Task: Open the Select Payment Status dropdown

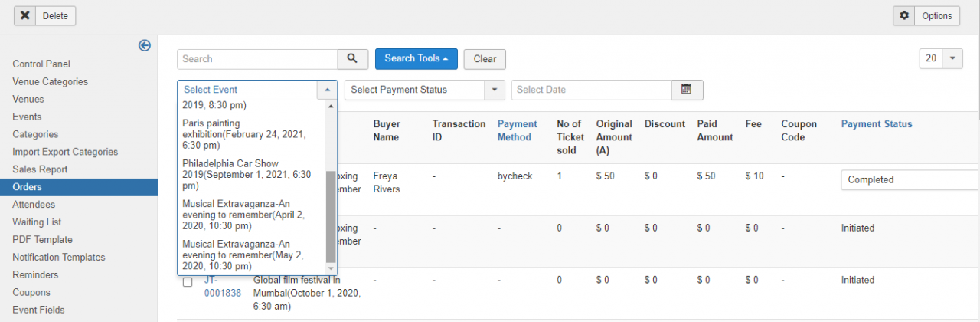Action: pyautogui.click(x=425, y=90)
